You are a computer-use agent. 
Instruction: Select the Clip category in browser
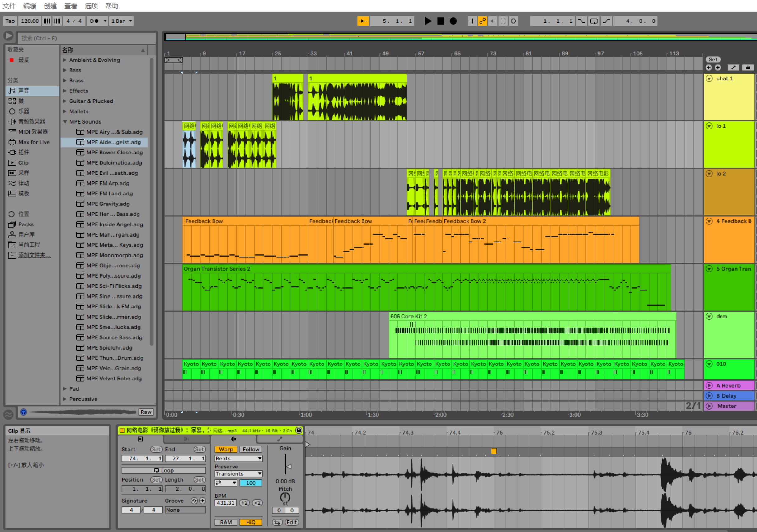[32, 162]
